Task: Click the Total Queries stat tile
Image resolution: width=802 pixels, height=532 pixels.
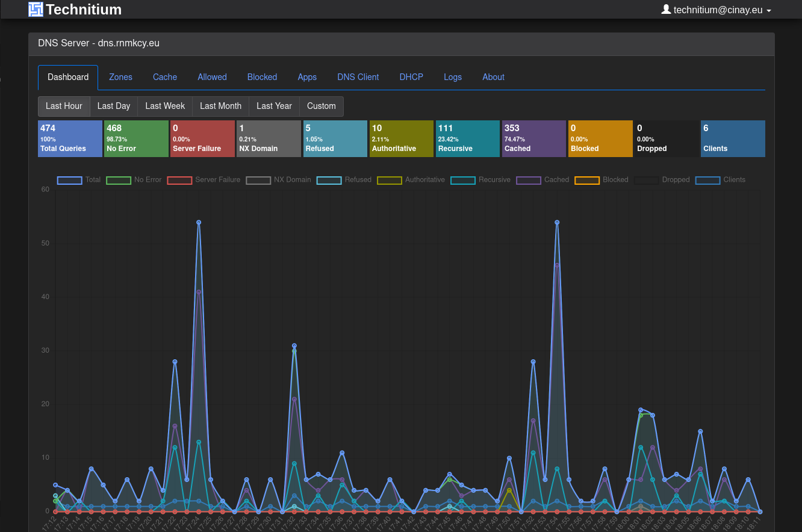Action: (70, 138)
